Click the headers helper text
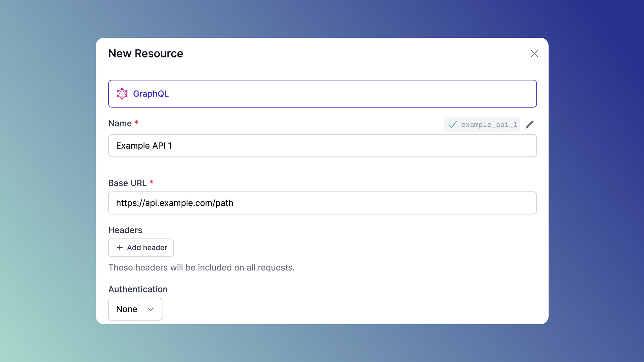The image size is (644, 362). point(202,268)
